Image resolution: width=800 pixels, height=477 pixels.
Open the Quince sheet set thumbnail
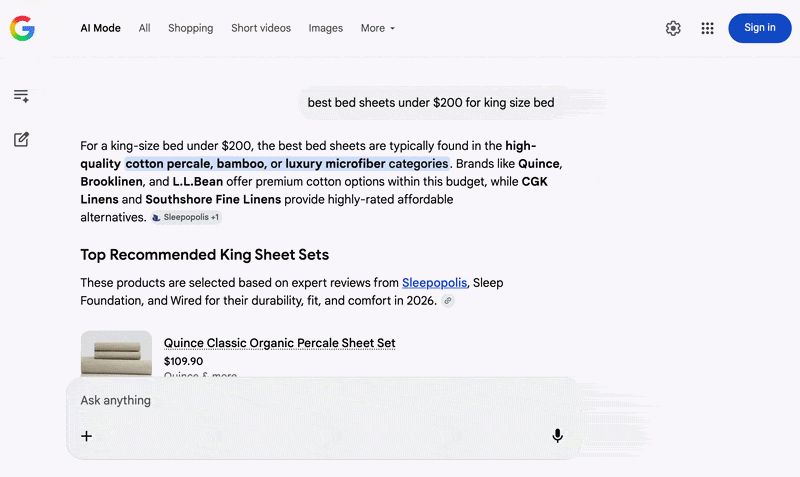pyautogui.click(x=116, y=354)
